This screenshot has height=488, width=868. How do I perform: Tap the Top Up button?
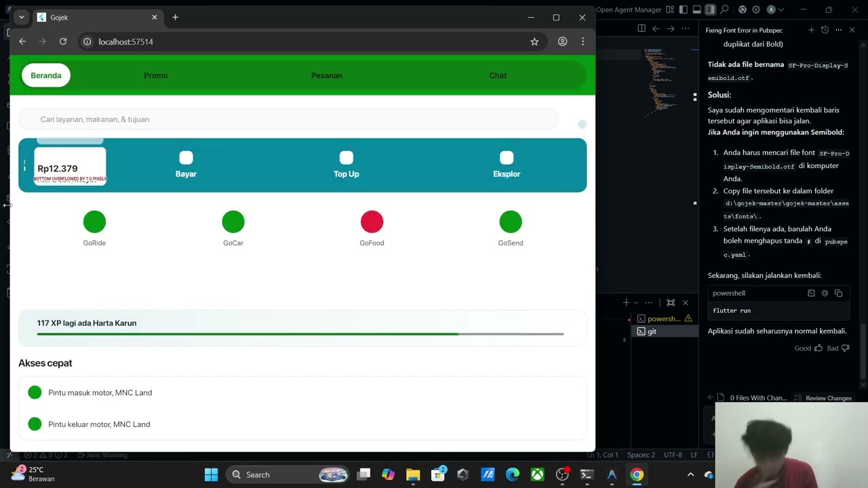pos(347,165)
